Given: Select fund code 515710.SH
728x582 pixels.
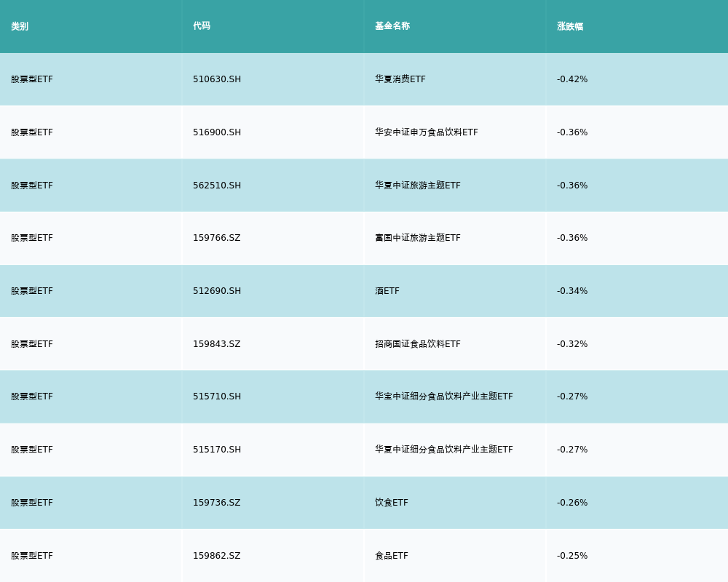Looking at the screenshot, I should pyautogui.click(x=217, y=396).
